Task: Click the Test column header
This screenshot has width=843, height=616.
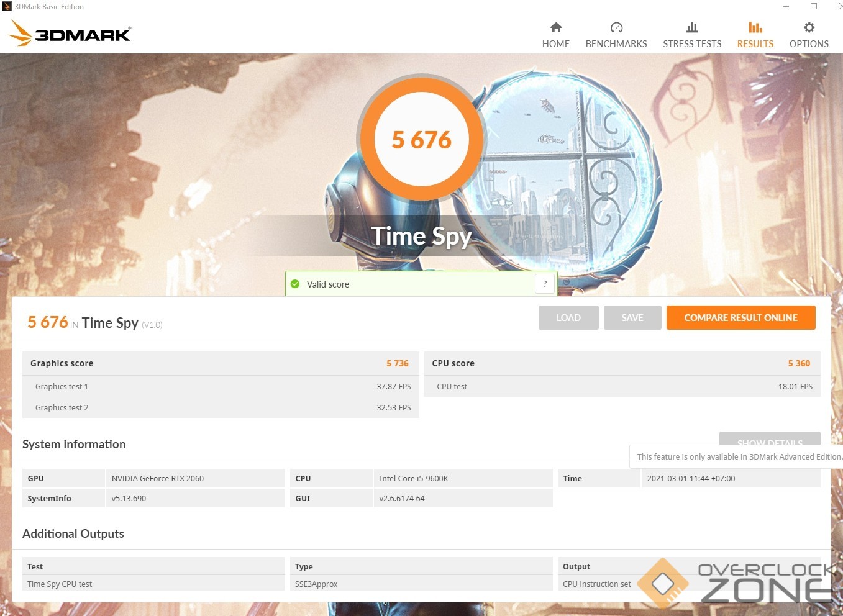Action: point(35,566)
